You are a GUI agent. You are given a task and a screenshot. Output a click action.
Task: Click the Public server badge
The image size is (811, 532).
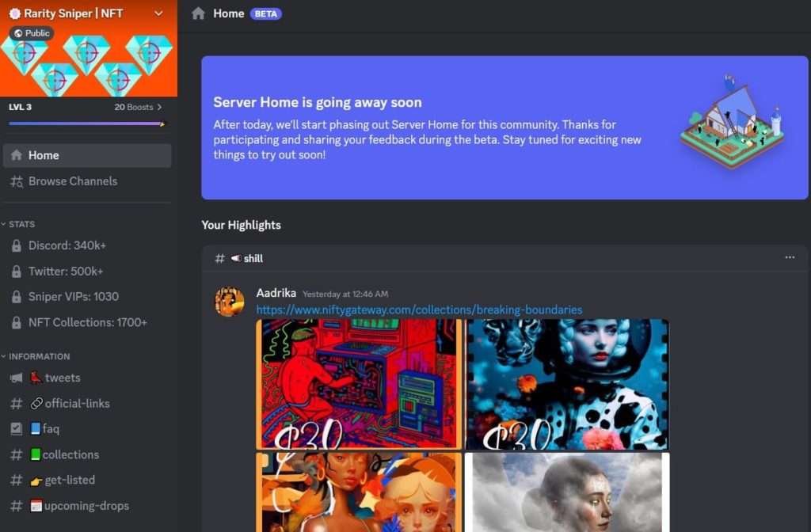point(32,33)
